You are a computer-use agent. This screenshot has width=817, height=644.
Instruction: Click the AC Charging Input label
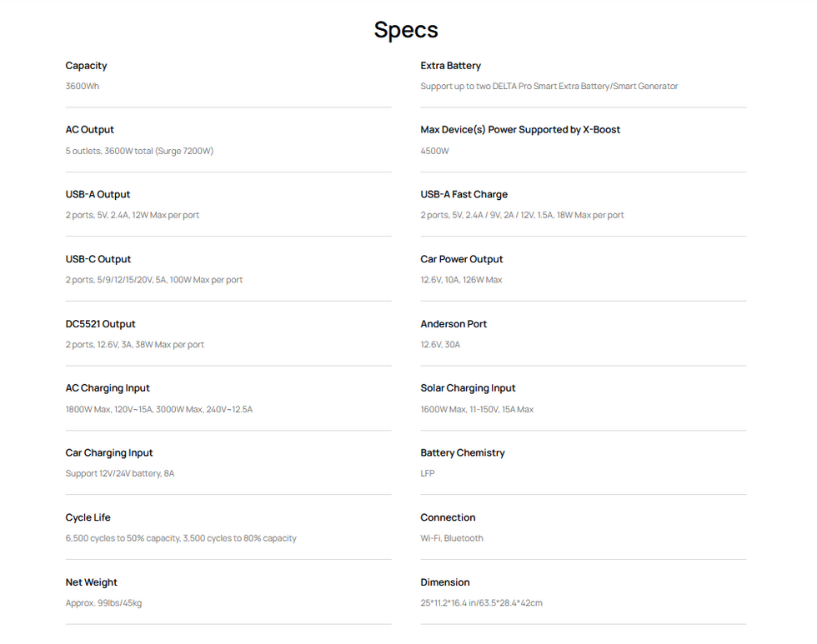(x=108, y=388)
